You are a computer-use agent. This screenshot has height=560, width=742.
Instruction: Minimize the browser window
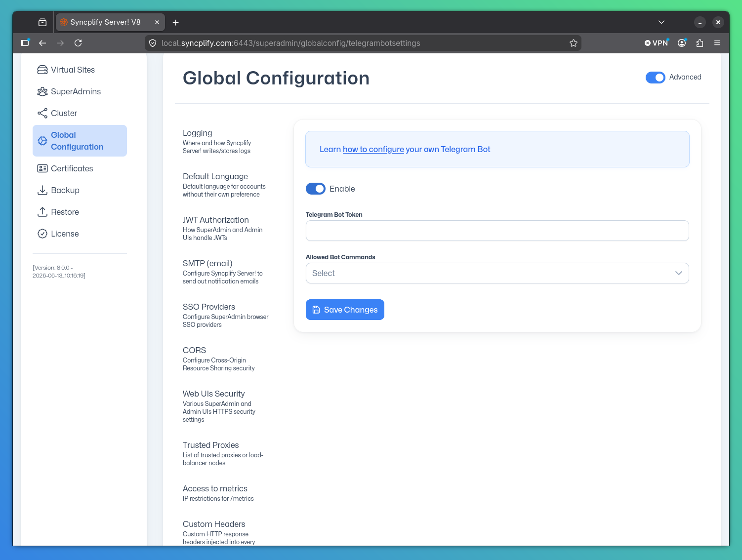700,22
